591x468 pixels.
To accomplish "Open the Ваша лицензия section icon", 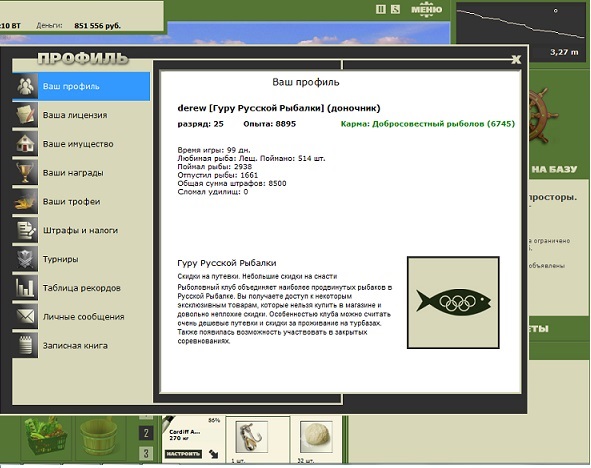I will 25,115.
